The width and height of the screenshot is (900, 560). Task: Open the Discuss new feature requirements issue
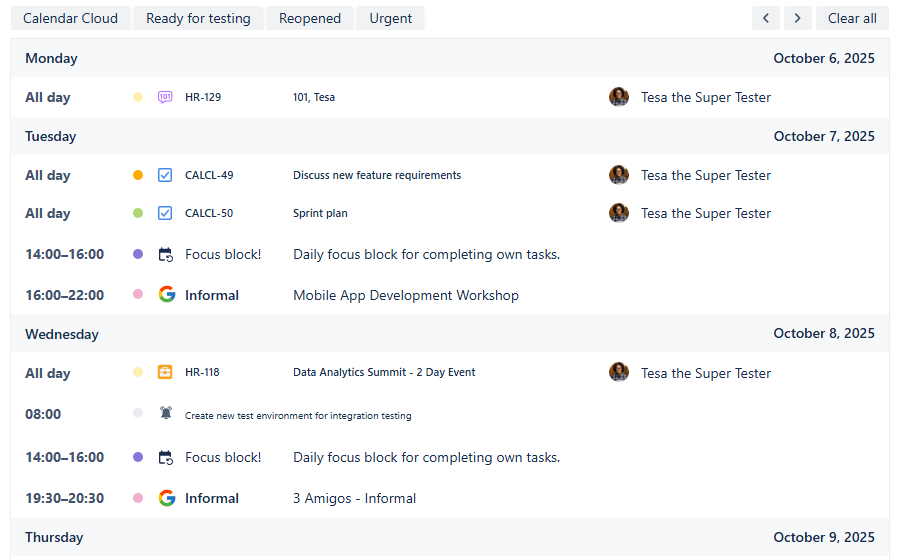[x=377, y=175]
